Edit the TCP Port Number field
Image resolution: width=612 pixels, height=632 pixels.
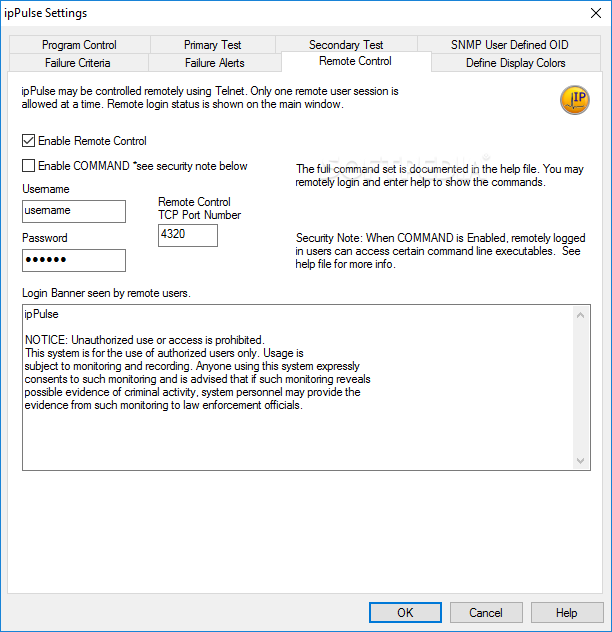click(188, 235)
